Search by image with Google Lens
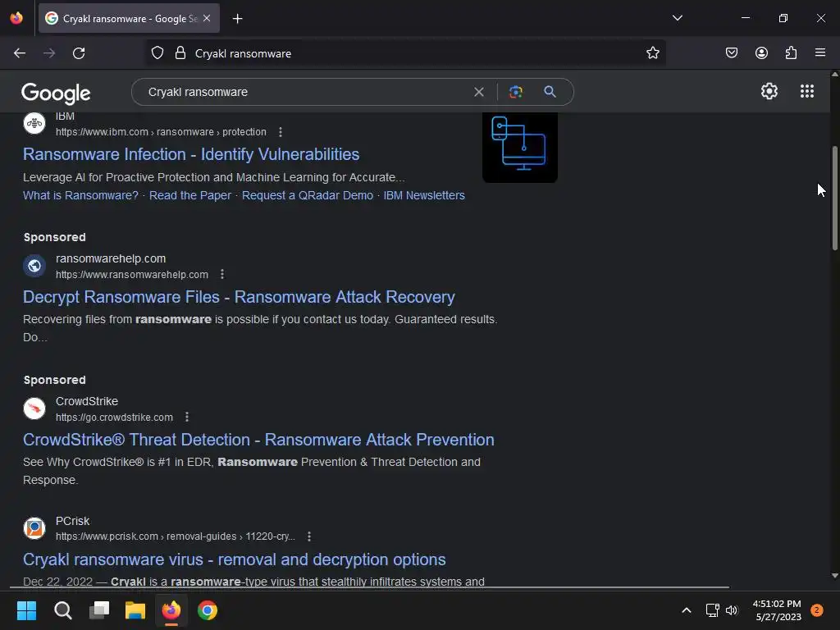Screen dimensions: 840x630 pyautogui.click(x=515, y=92)
